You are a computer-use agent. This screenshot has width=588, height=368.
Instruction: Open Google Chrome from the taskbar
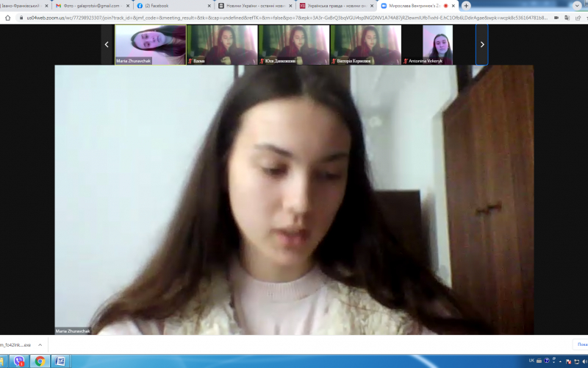[x=40, y=361]
